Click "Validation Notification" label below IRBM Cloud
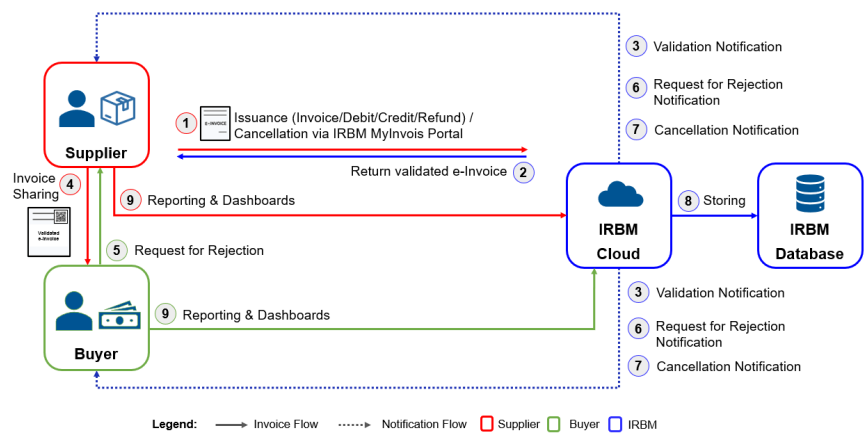 (720, 293)
